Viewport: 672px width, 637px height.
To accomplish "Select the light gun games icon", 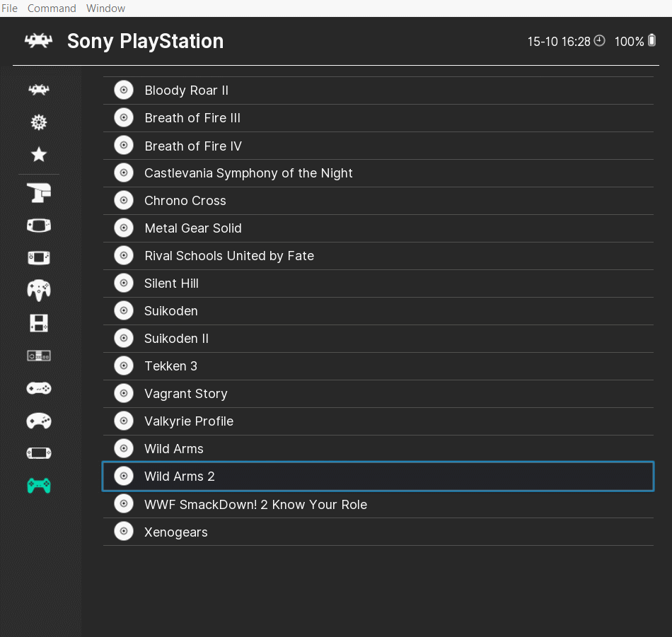I will 38,192.
